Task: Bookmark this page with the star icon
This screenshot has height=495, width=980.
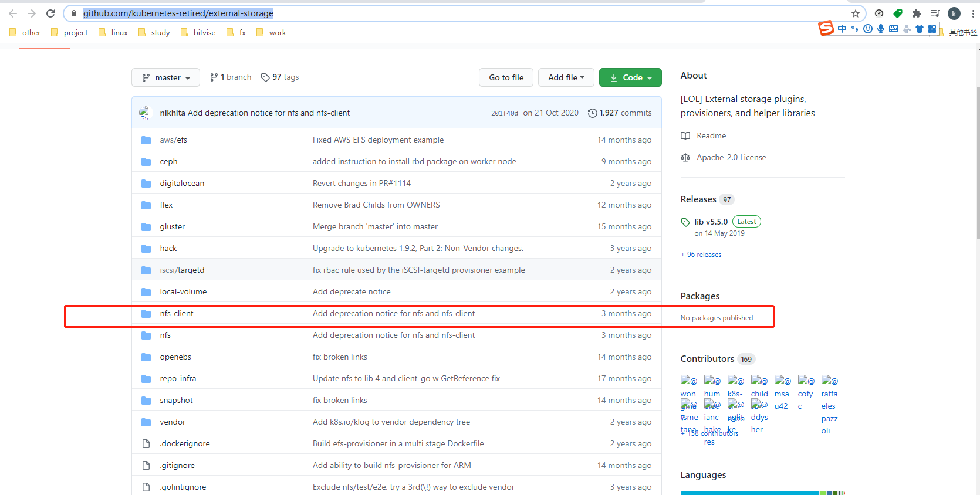Action: (x=856, y=13)
